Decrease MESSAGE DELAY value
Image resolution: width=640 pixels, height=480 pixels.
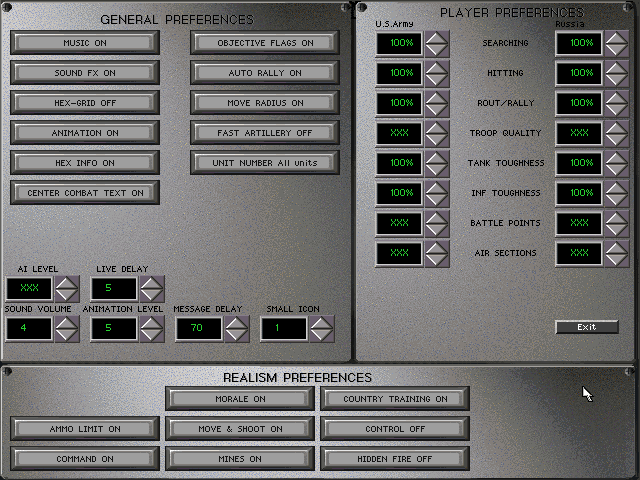click(x=237, y=335)
